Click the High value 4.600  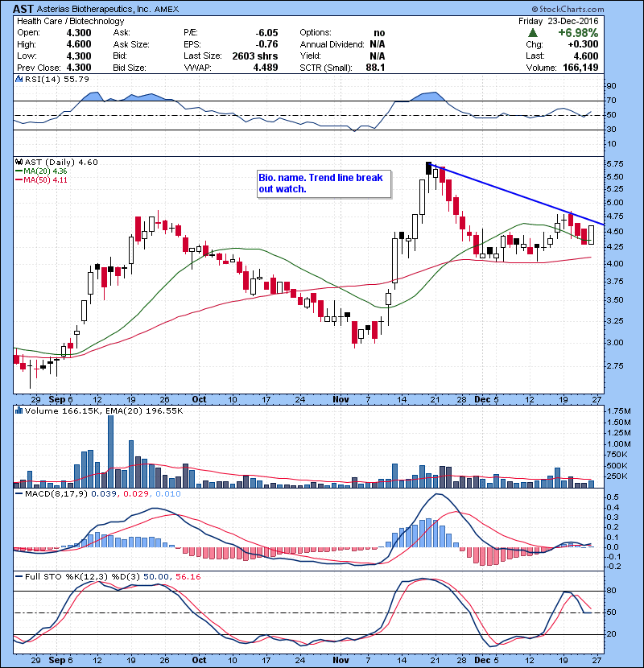click(79, 44)
